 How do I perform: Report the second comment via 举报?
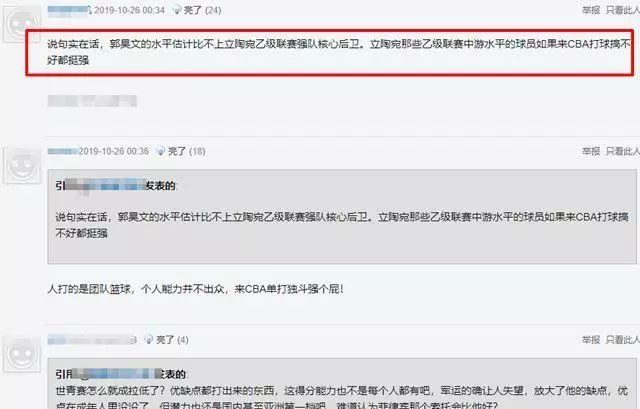[591, 151]
